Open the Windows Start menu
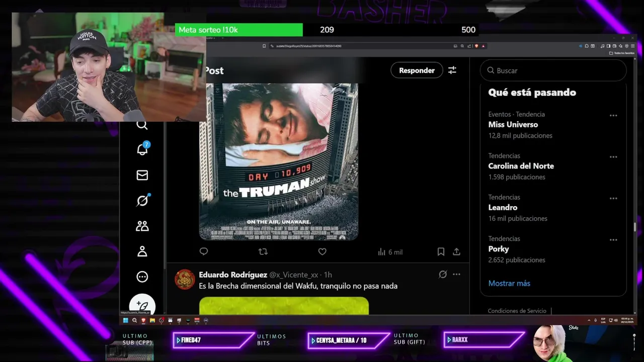This screenshot has height=362, width=644. pyautogui.click(x=126, y=320)
